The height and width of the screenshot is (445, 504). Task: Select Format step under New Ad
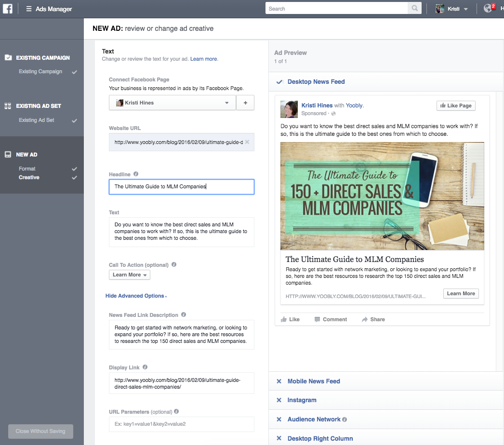[x=27, y=169]
